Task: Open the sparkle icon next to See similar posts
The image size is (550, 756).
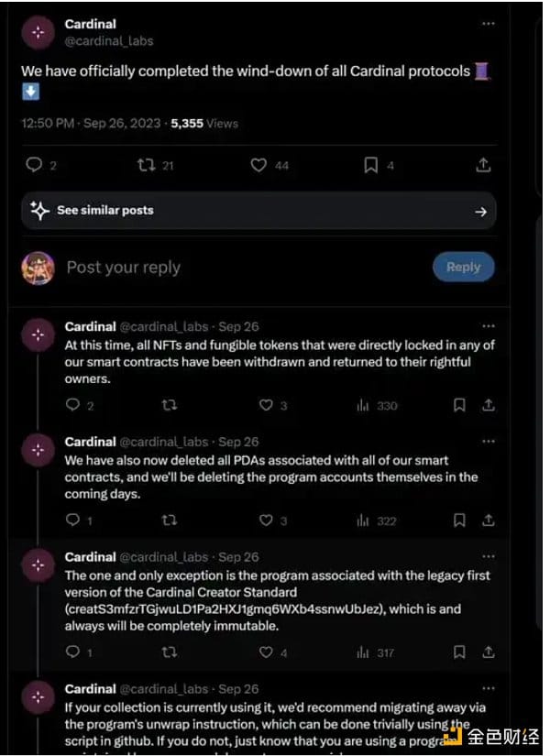Action: (x=39, y=211)
